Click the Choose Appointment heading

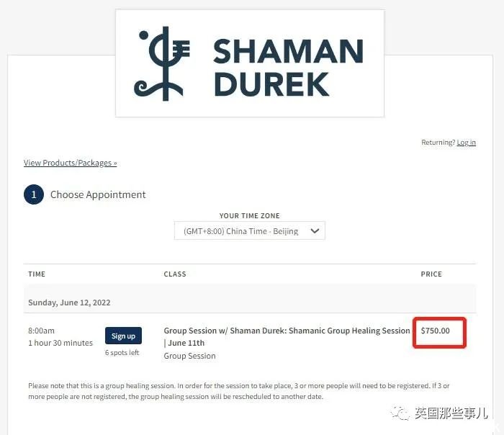[98, 194]
